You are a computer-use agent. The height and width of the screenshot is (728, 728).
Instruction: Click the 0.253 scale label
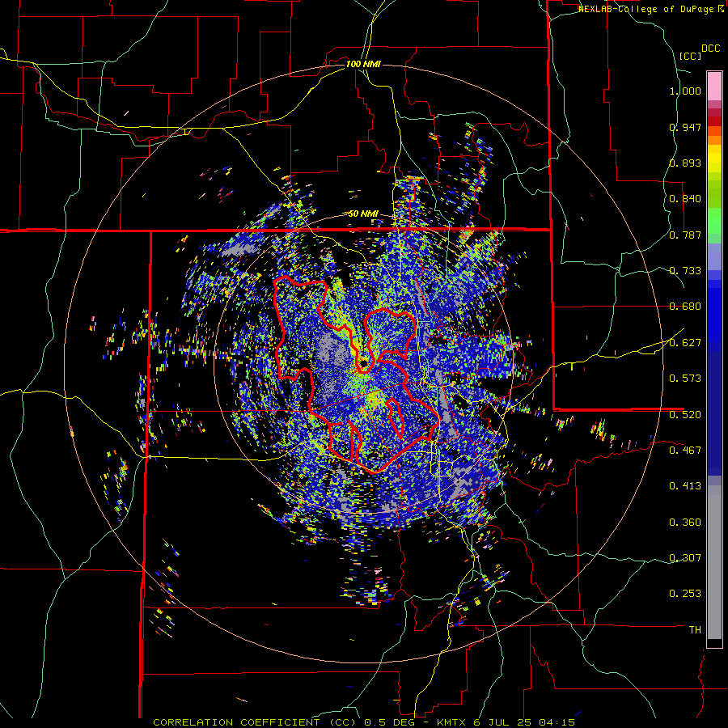click(x=685, y=594)
